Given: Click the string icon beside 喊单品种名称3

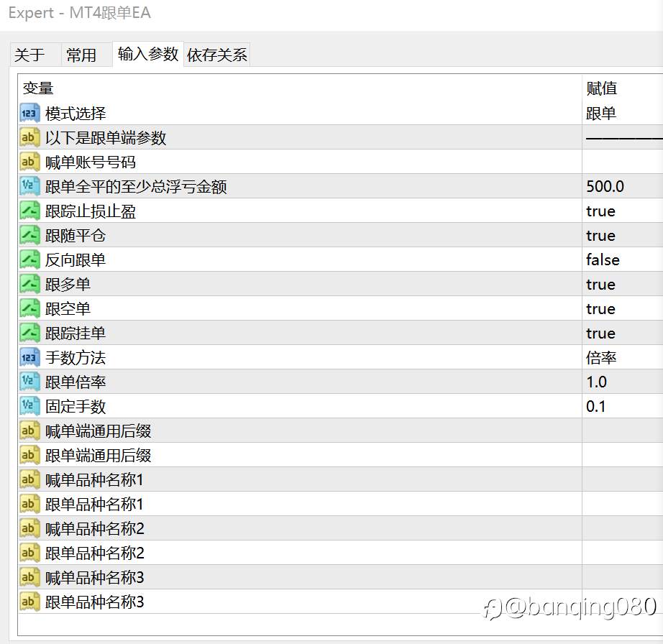Looking at the screenshot, I should [x=29, y=577].
